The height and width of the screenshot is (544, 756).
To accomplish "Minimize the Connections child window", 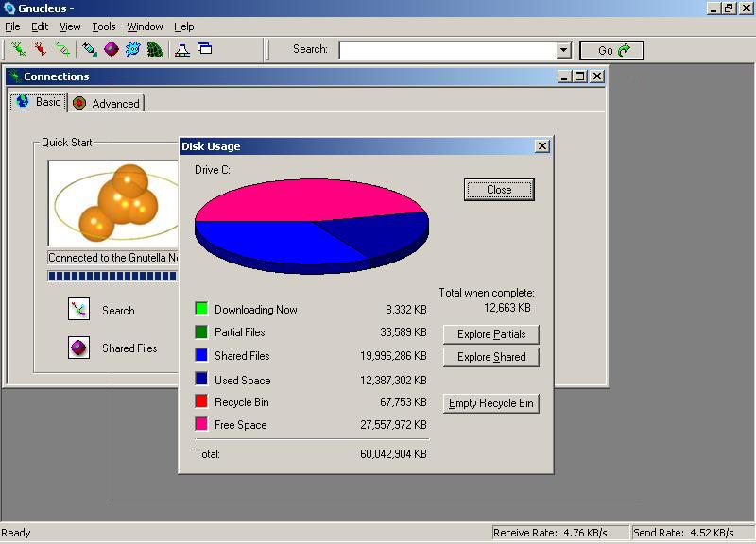I will pos(564,76).
